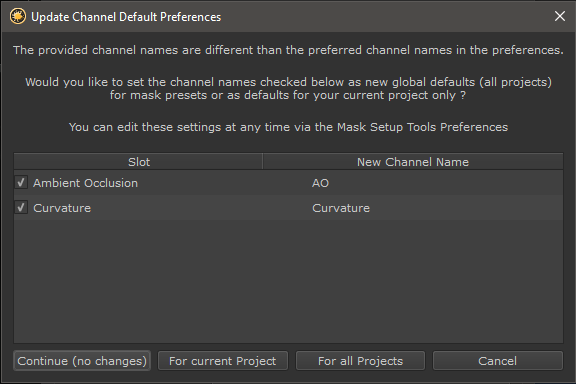Uncheck the Ambient Occlusion slot checkbox
Screen dimensions: 576x384
[x=21, y=182]
